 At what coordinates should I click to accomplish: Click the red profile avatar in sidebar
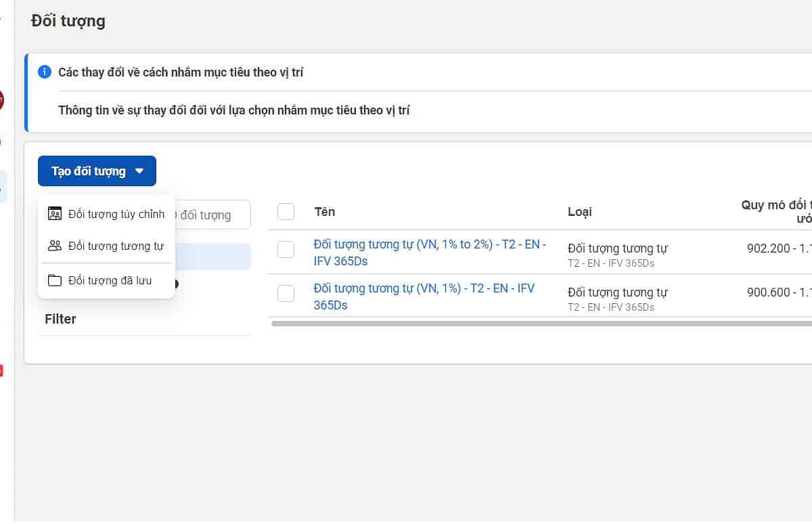click(1, 100)
